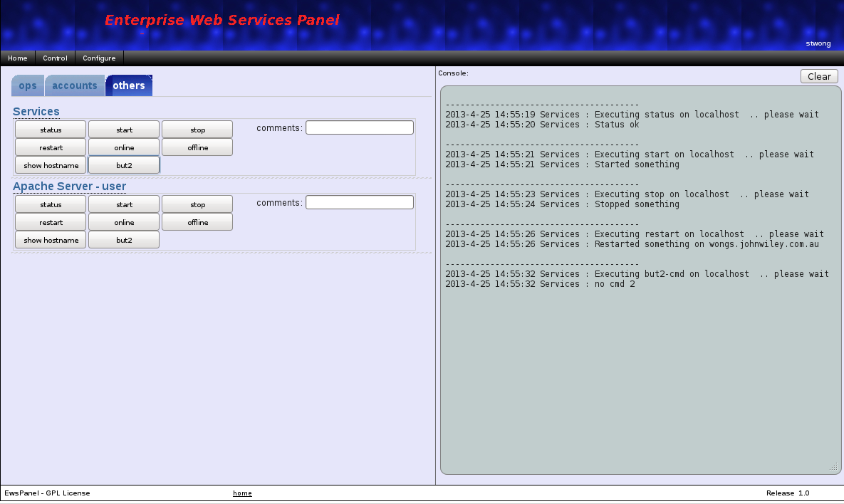
Task: Check status of Apache Server - user
Action: 50,204
